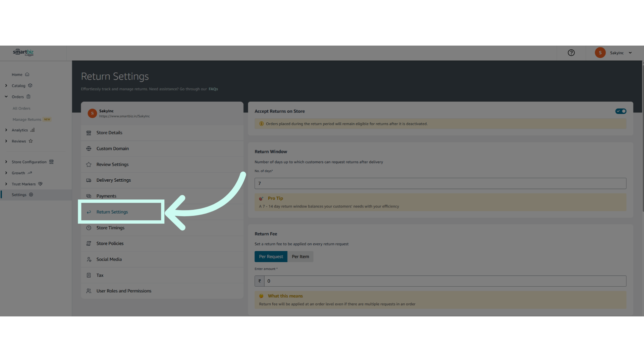Click the Home house icon in sidebar
This screenshot has height=362, width=644.
click(27, 74)
